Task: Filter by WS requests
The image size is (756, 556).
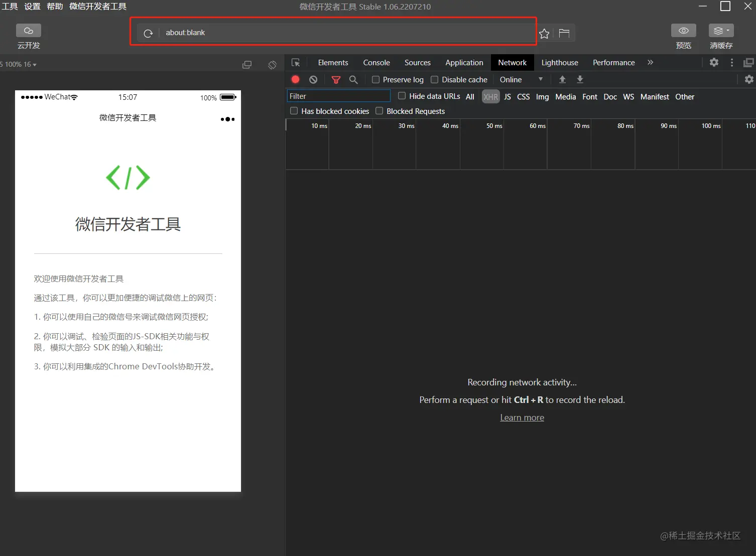Action: [x=628, y=96]
